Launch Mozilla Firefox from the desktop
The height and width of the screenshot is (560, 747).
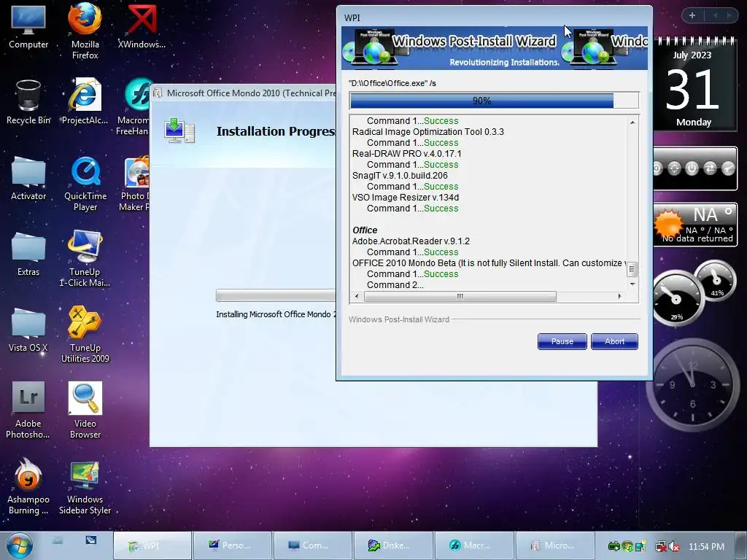pyautogui.click(x=85, y=31)
